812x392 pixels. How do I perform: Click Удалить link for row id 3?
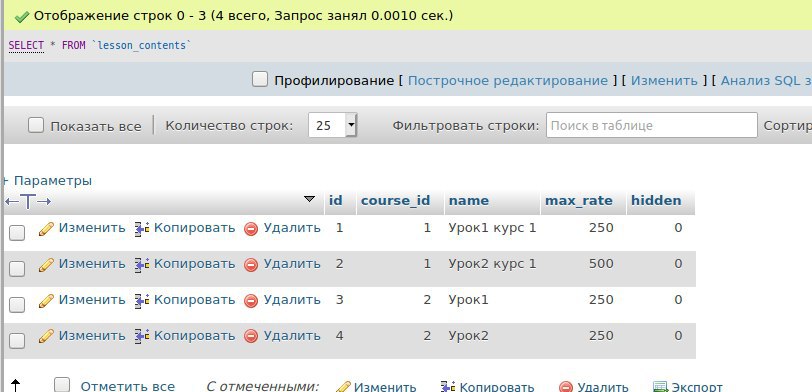point(292,300)
